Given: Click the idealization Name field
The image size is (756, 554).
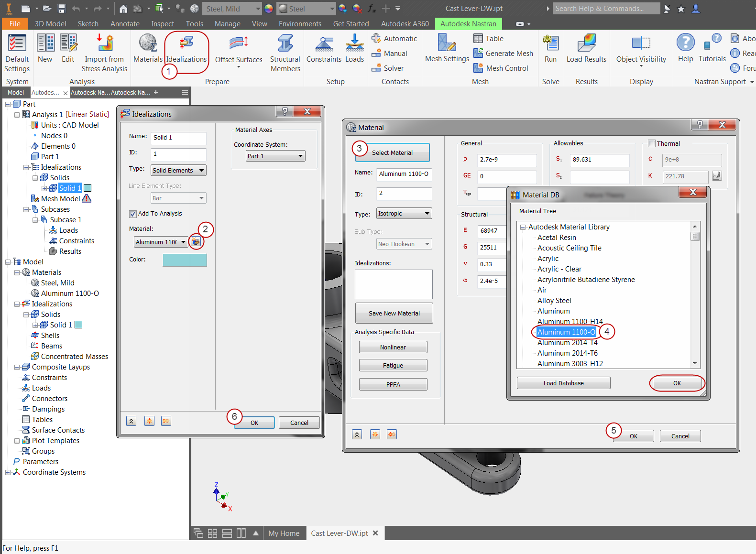Looking at the screenshot, I should tap(178, 138).
